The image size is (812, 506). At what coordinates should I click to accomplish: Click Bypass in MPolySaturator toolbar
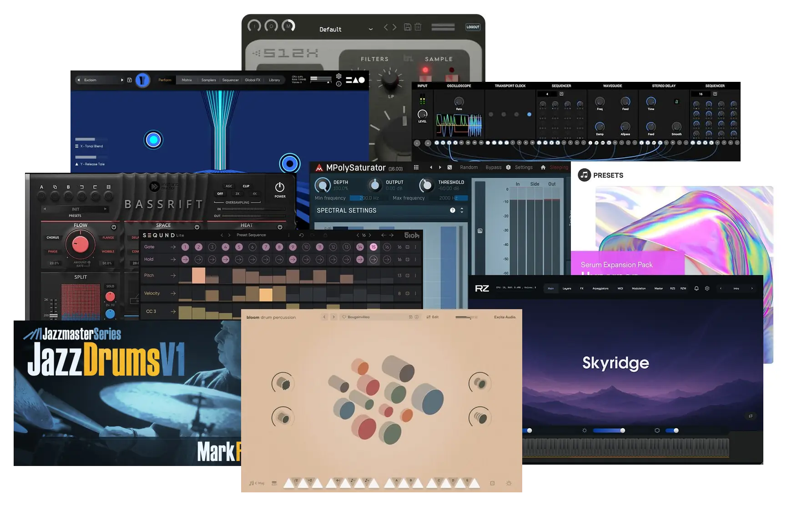493,167
